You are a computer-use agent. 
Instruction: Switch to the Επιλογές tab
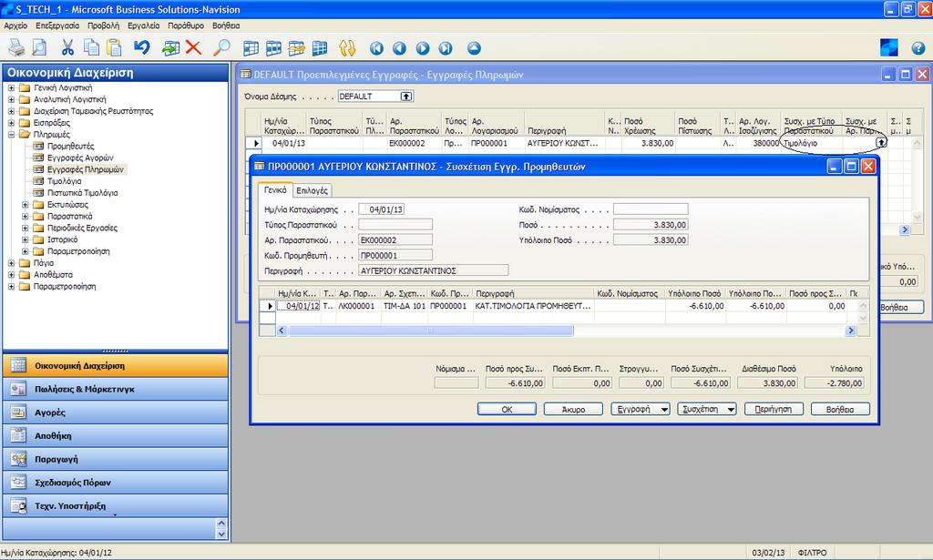[x=312, y=190]
